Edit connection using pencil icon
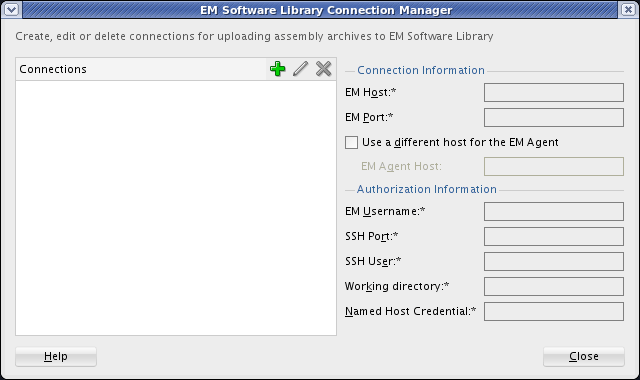The image size is (640, 380). tap(300, 69)
